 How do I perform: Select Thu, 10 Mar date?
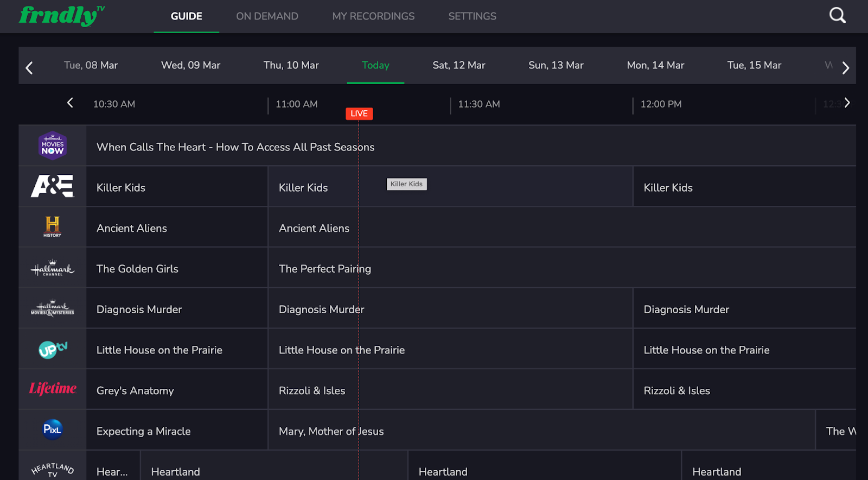[x=291, y=65]
